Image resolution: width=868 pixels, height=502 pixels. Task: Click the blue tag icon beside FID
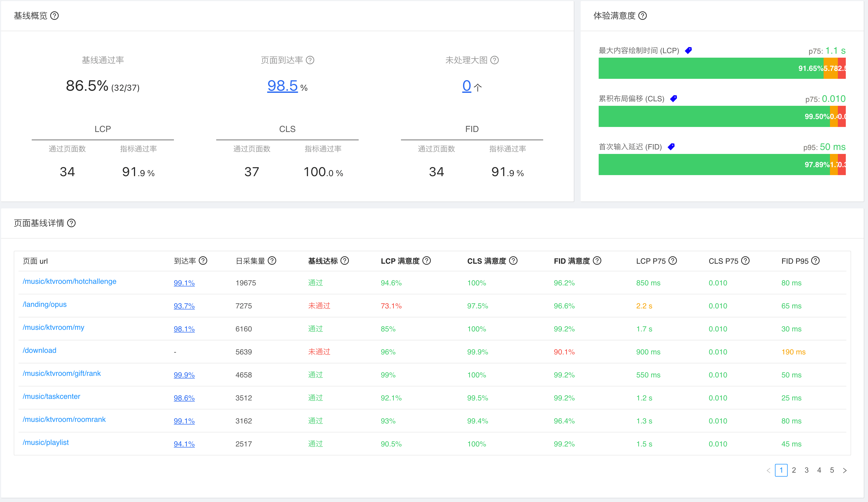671,147
